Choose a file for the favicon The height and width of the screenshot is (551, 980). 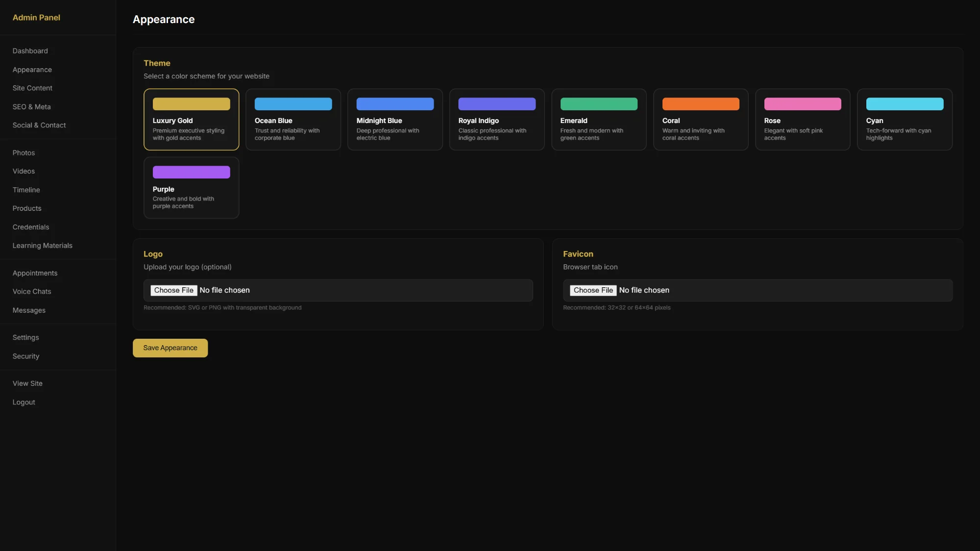tap(593, 290)
